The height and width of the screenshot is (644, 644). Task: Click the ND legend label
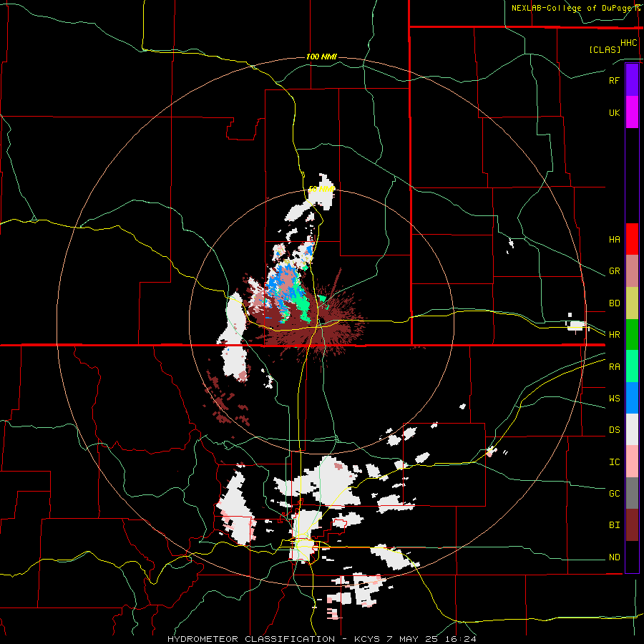coord(614,557)
